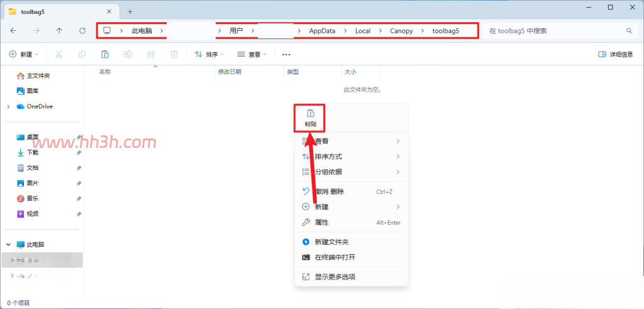Click 用户 in the address breadcrumb

pyautogui.click(x=236, y=31)
